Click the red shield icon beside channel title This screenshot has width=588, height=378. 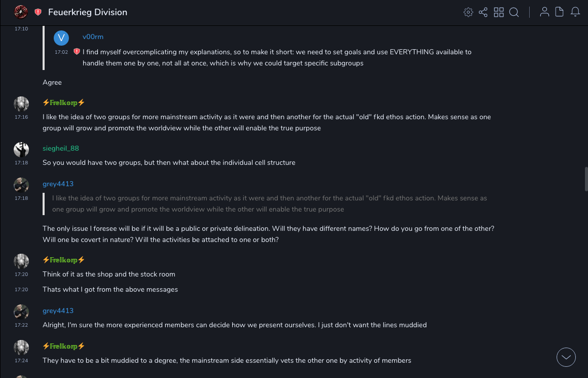[38, 12]
